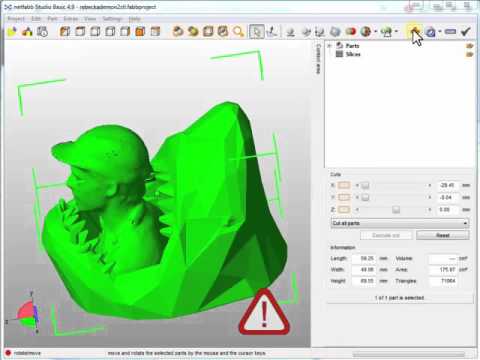Open the Settings menu

112,19
